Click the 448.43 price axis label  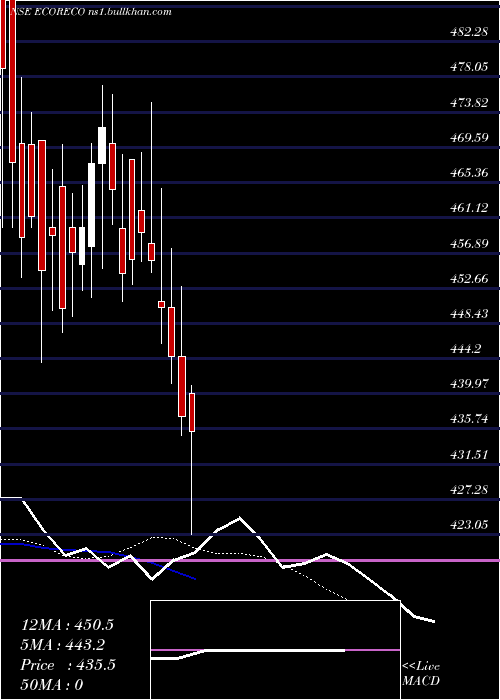[468, 313]
